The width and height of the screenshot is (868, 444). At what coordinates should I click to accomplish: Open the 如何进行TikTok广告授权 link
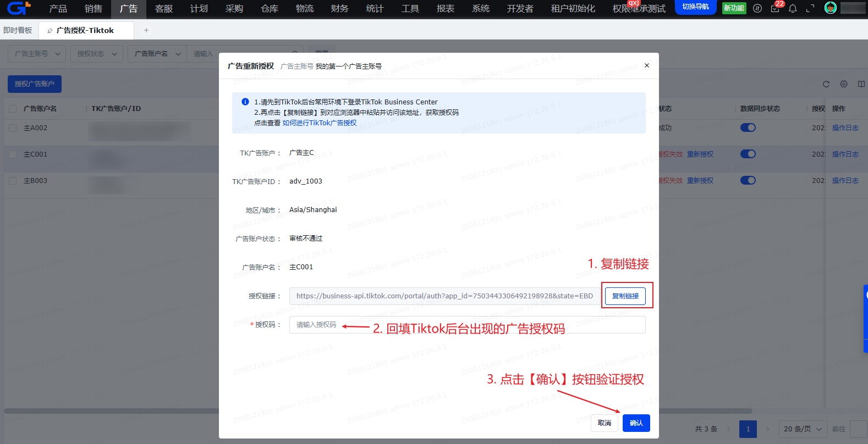click(320, 123)
